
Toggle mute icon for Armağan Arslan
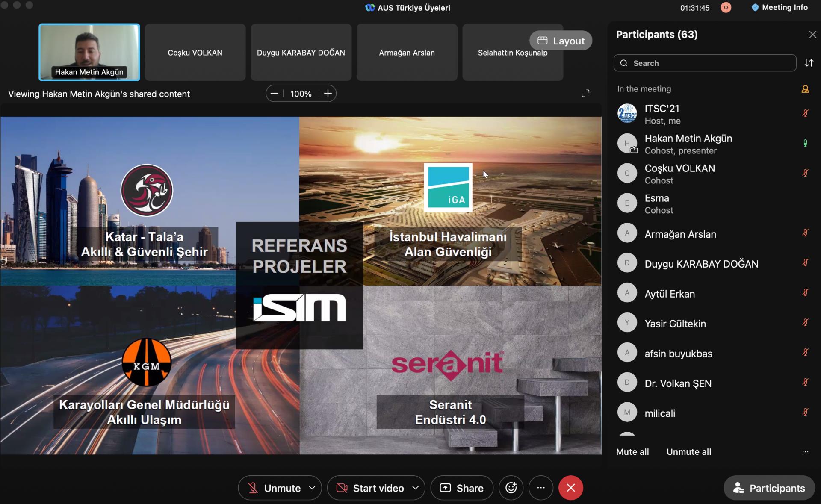point(805,233)
